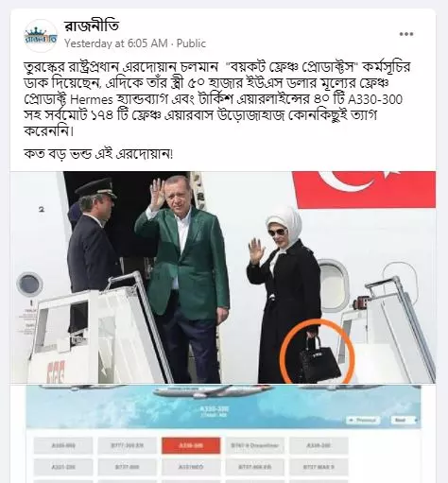Open the post timestamp Yesterday at 6:05 AM
The height and width of the screenshot is (483, 448).
(x=116, y=43)
